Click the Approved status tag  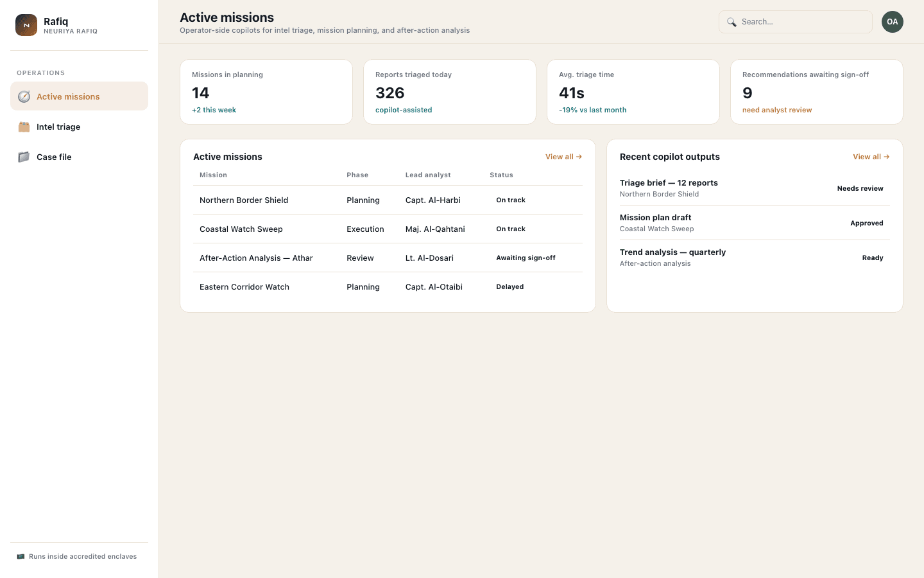[867, 223]
